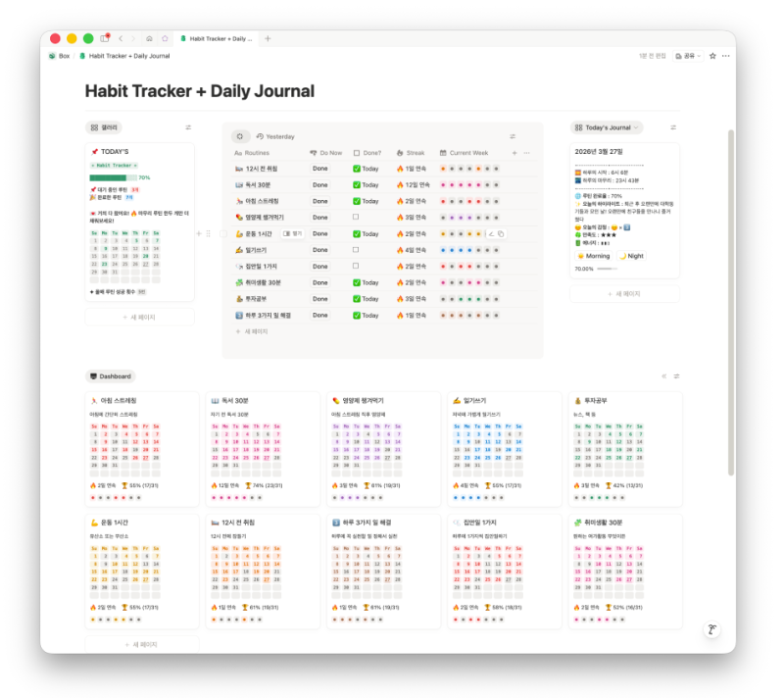784x698 pixels.
Task: Select the 갤러리 gallery view tab
Action: (104, 127)
